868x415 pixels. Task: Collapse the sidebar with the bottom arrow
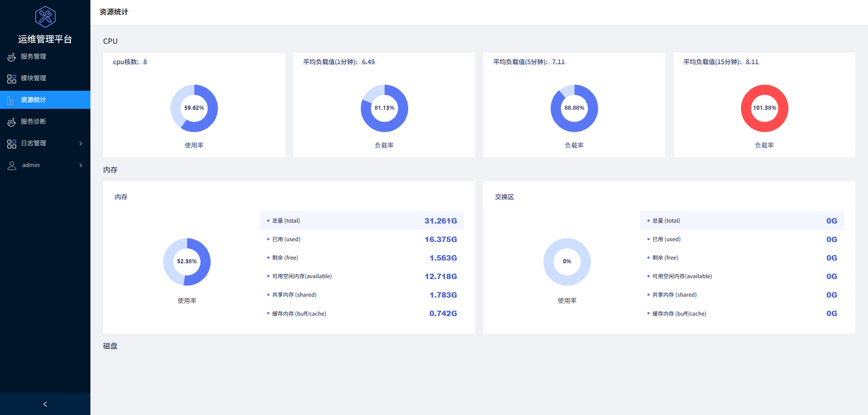(45, 404)
